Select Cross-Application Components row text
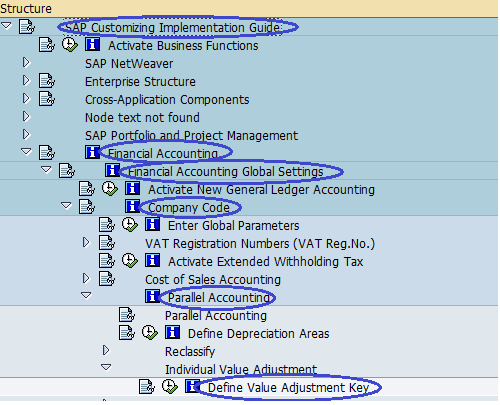500x405 pixels. pos(167,100)
